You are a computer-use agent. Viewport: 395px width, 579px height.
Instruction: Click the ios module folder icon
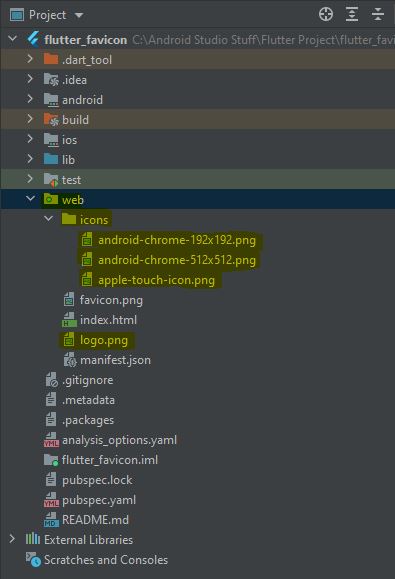pos(51,140)
